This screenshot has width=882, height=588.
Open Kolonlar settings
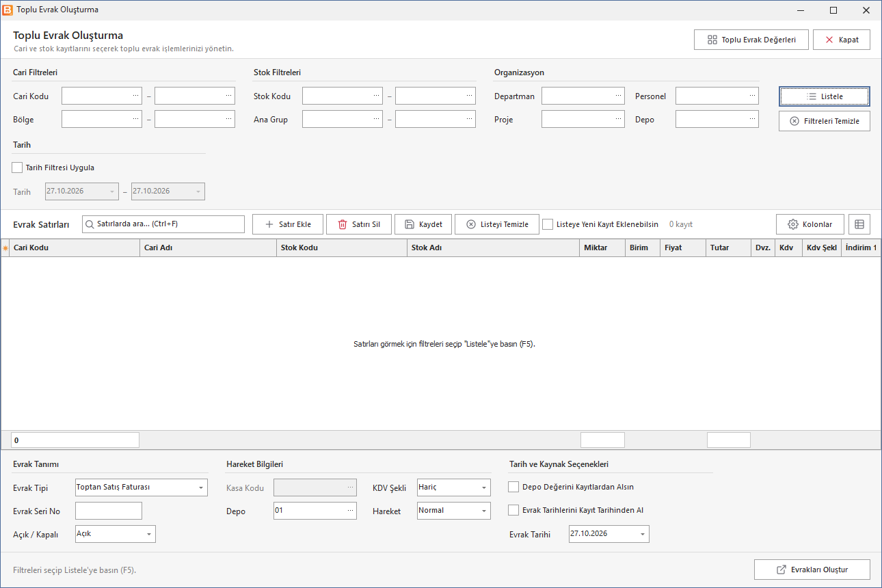tap(810, 224)
